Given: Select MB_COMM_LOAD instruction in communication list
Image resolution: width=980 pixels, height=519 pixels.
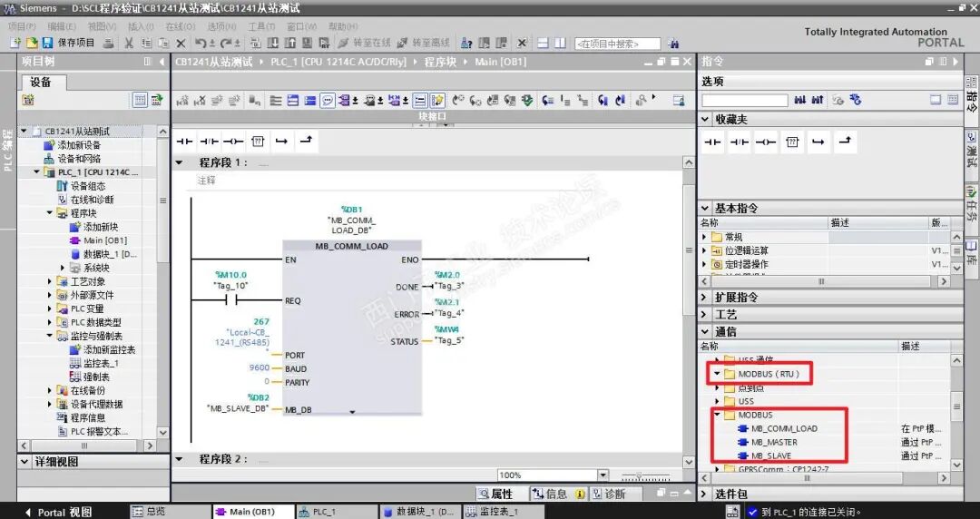Looking at the screenshot, I should coord(784,428).
